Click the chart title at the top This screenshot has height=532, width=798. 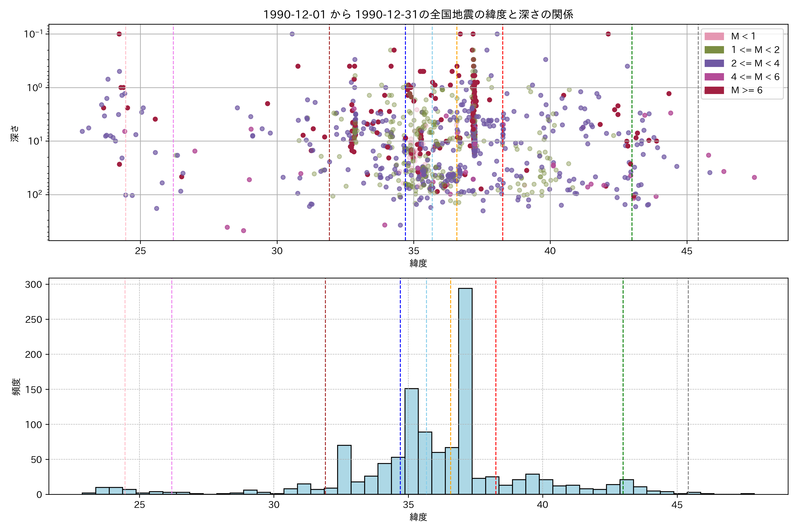pos(418,15)
